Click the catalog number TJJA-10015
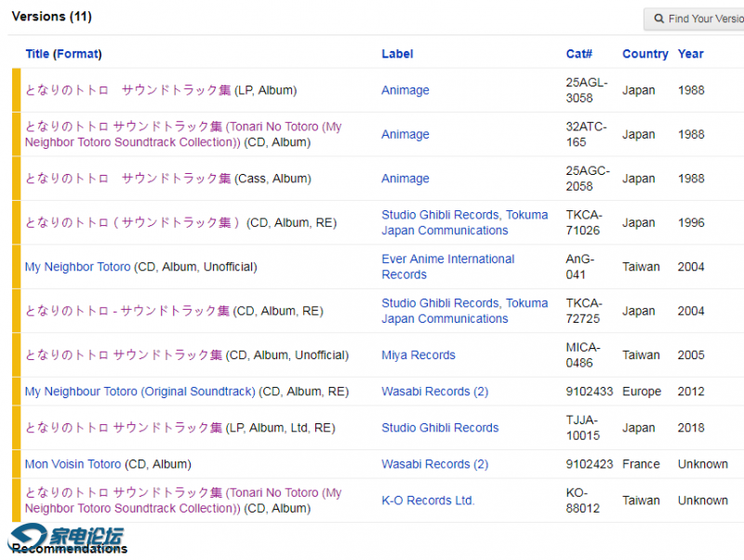744x560 pixels. pos(583,428)
